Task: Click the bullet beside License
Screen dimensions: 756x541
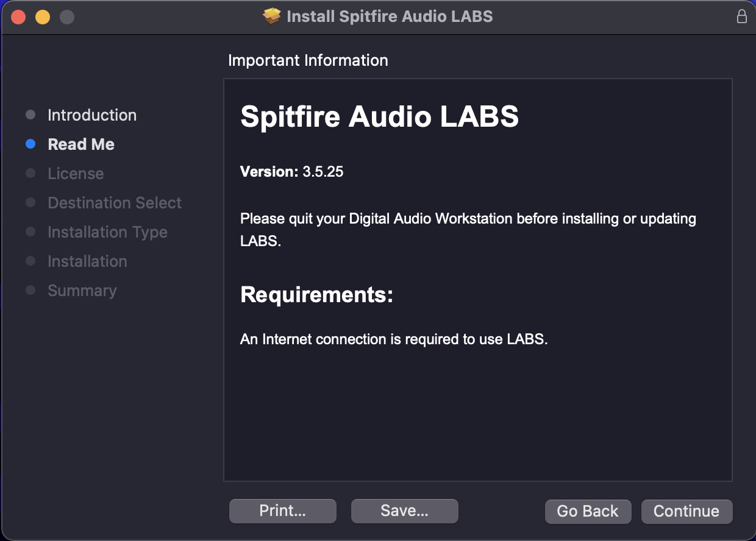Action: click(x=30, y=174)
